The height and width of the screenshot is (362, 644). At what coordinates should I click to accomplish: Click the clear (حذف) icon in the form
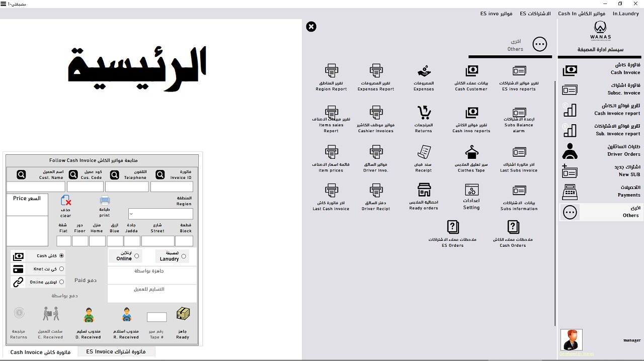[x=65, y=201]
